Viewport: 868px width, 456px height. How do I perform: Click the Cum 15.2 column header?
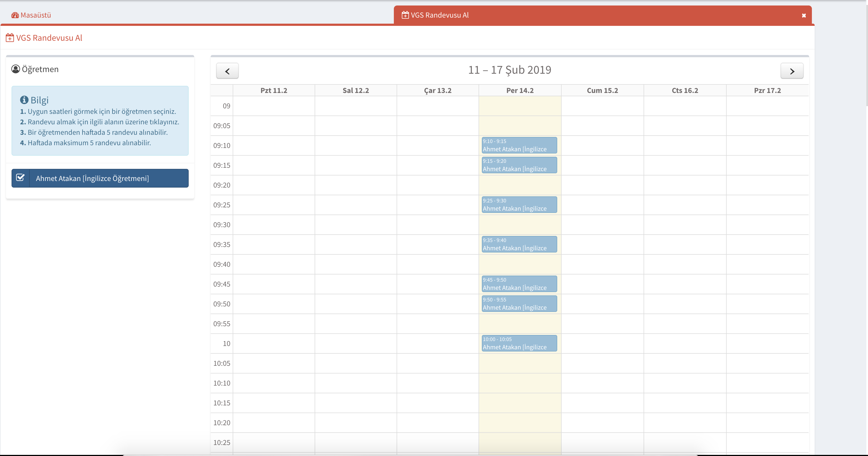[x=603, y=90]
